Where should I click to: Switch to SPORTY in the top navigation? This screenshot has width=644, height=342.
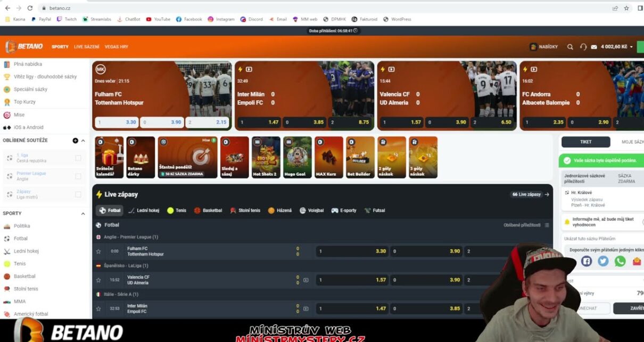[x=60, y=47]
